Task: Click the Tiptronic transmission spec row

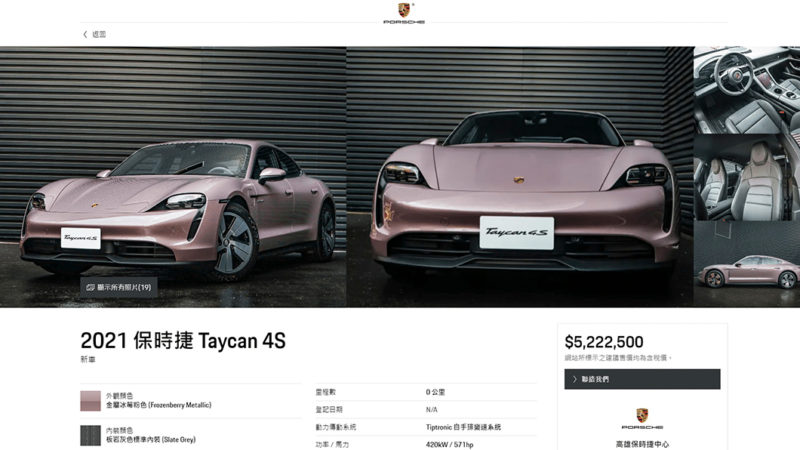Action: click(426, 427)
